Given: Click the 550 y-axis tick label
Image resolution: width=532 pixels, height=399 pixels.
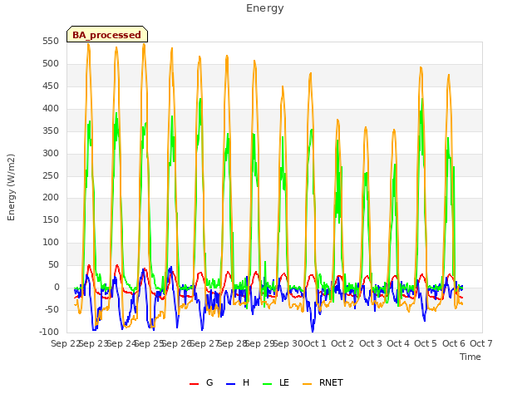Looking at the screenshot, I should click(x=51, y=42).
